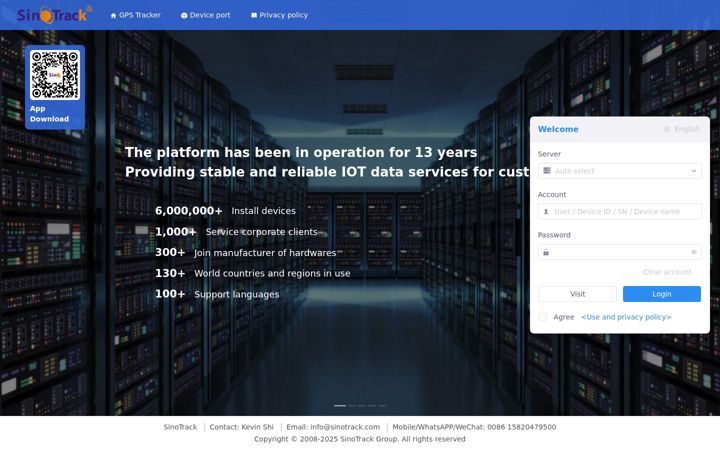This screenshot has height=450, width=720.
Task: Click the '100+ Support languages' text
Action: click(x=217, y=294)
